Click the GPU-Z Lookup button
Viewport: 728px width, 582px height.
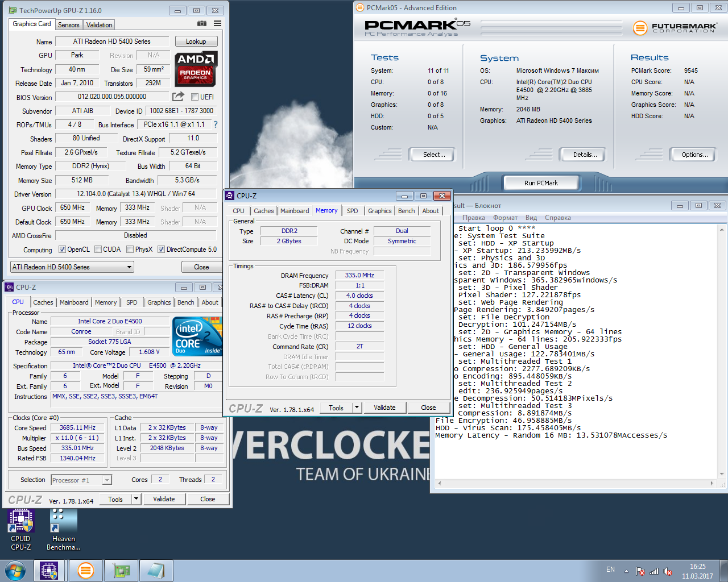196,41
